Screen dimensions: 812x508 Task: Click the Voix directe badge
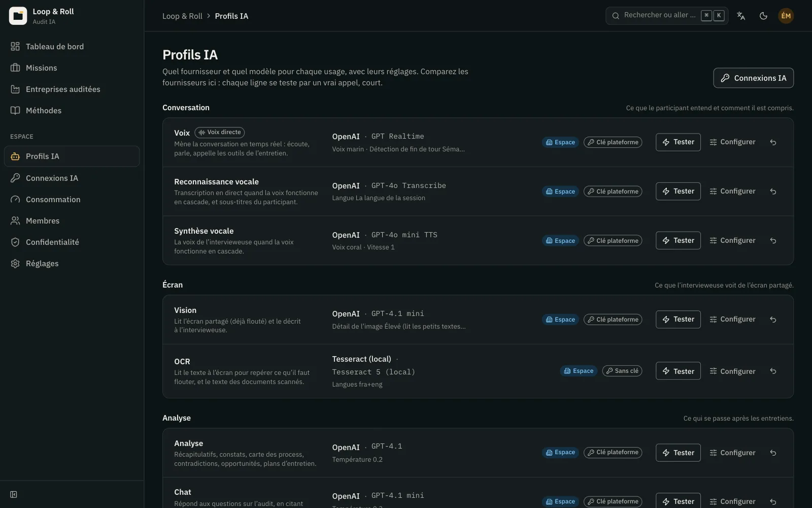[x=219, y=133]
